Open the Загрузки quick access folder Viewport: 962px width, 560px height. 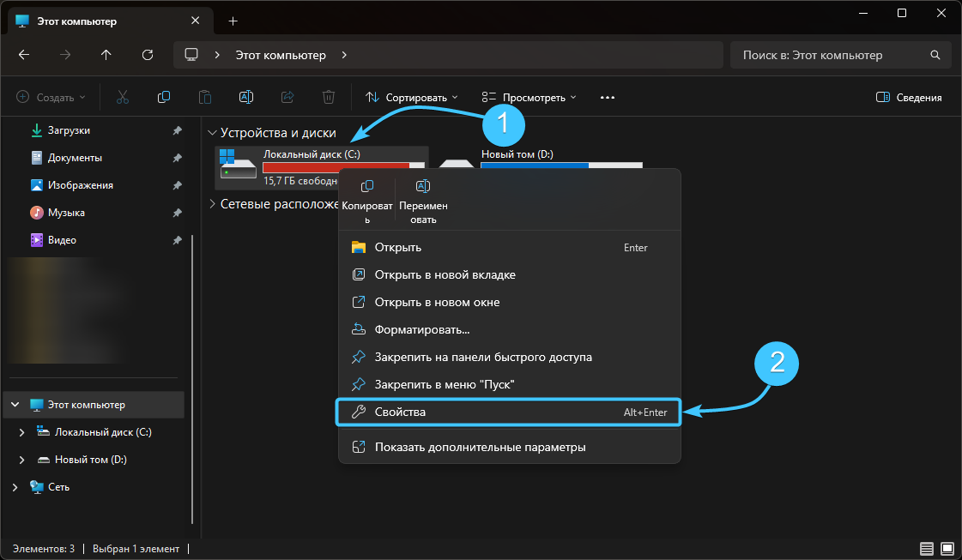(69, 130)
